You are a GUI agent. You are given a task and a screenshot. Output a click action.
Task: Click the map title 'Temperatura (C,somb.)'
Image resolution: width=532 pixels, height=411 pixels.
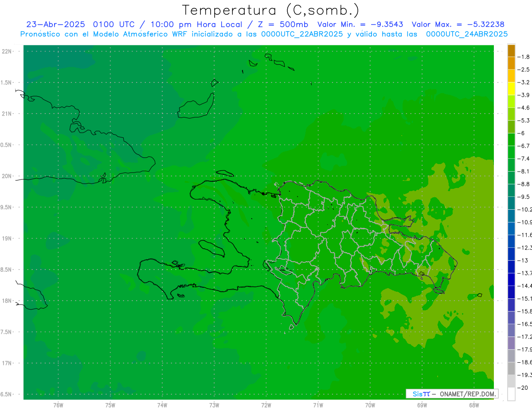tap(271, 10)
